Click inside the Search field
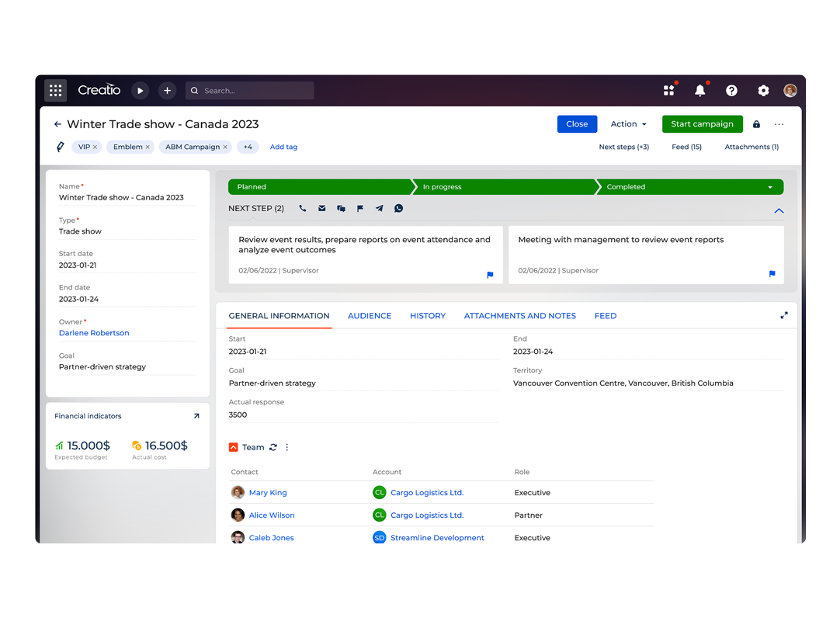The width and height of the screenshot is (840, 621). pos(248,90)
